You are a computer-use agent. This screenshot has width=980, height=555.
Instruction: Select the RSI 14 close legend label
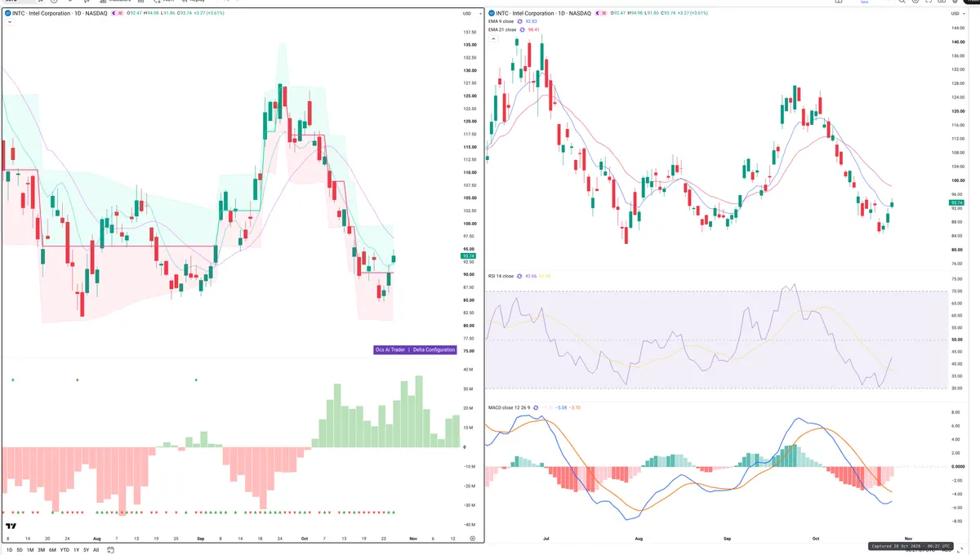(501, 276)
